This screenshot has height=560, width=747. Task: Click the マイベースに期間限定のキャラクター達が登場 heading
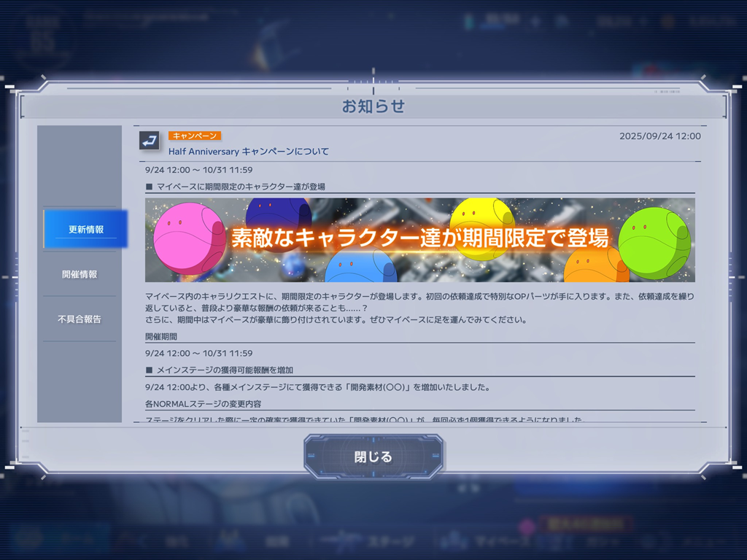(x=240, y=187)
